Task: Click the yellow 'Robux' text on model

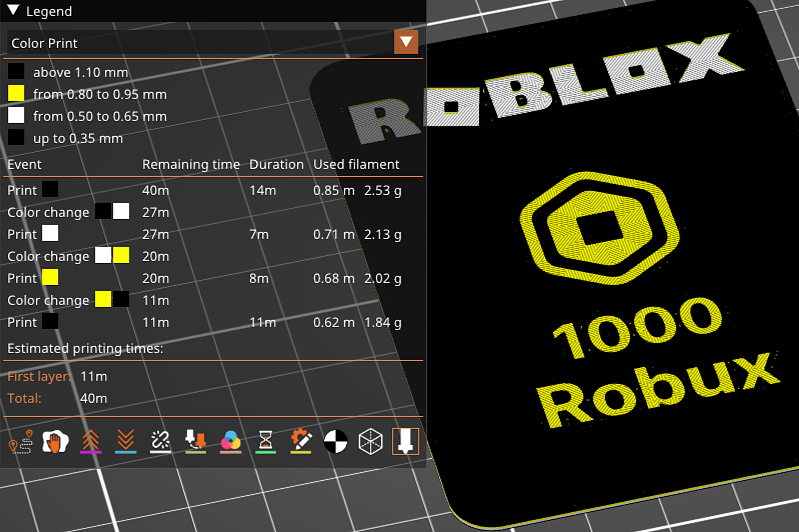Action: (657, 390)
